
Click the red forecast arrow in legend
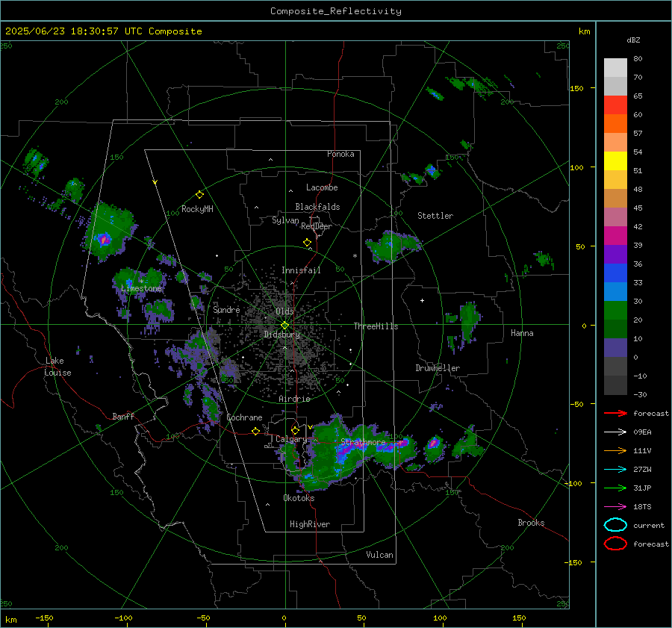point(615,413)
